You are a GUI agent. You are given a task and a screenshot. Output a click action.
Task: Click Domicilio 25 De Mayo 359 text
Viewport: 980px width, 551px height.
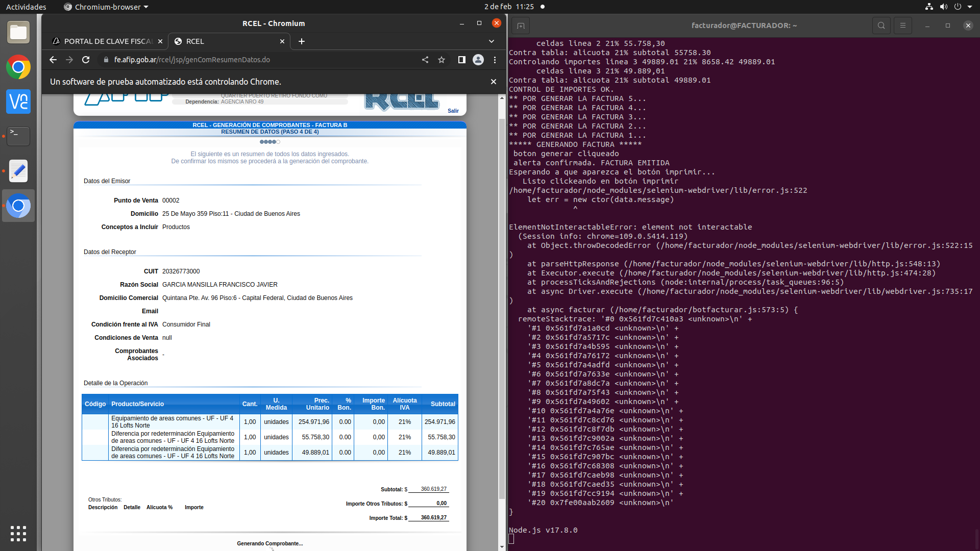(x=231, y=214)
